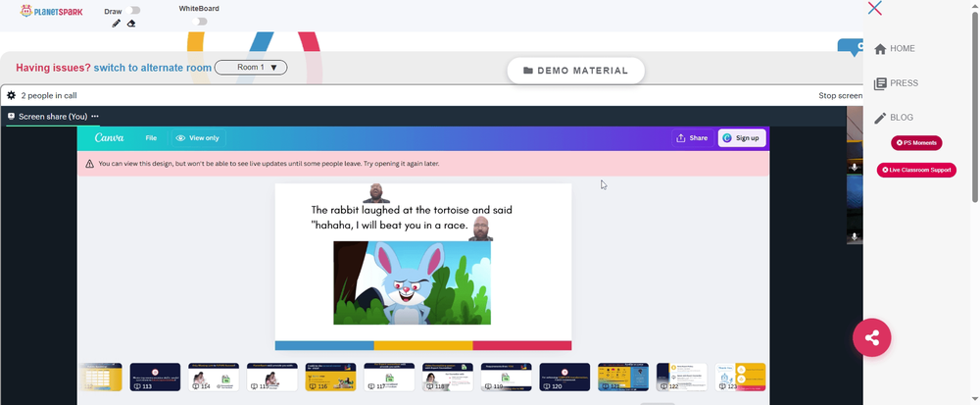Screen dimensions: 980x405
Task: Click the man avatar above story text
Action: [x=376, y=193]
